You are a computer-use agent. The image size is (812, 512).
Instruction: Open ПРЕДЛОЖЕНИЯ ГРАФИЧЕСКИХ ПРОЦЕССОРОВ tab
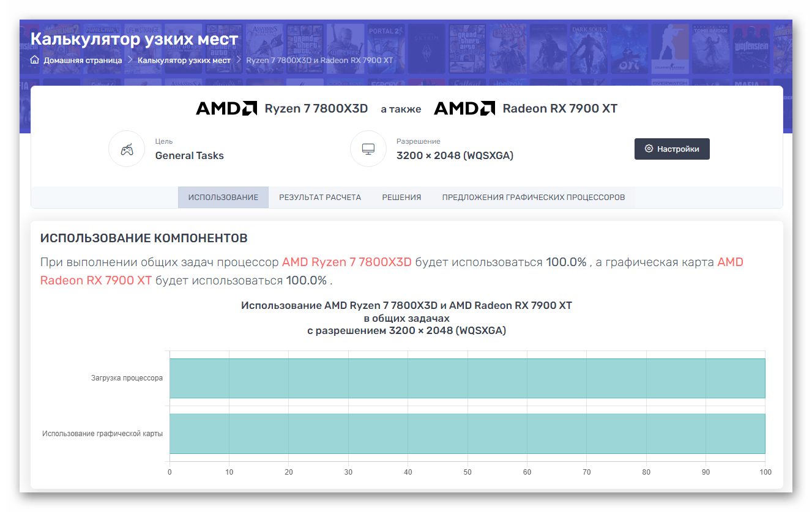click(x=534, y=198)
